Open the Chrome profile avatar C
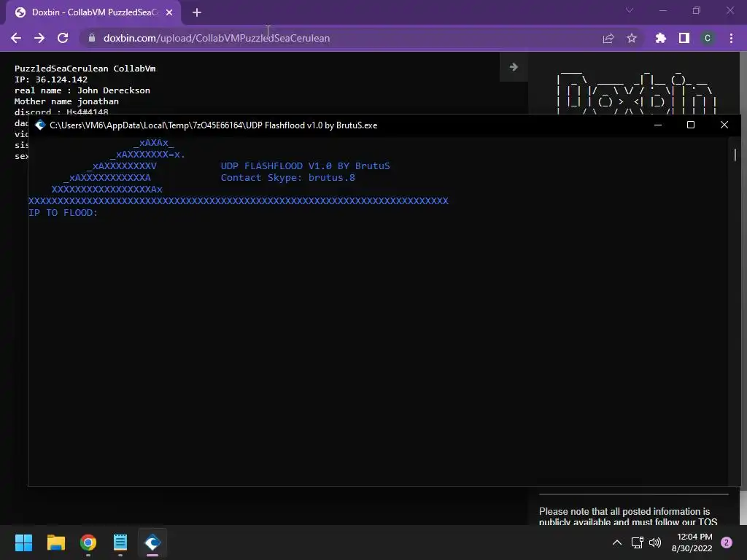The width and height of the screenshot is (747, 560). (708, 38)
